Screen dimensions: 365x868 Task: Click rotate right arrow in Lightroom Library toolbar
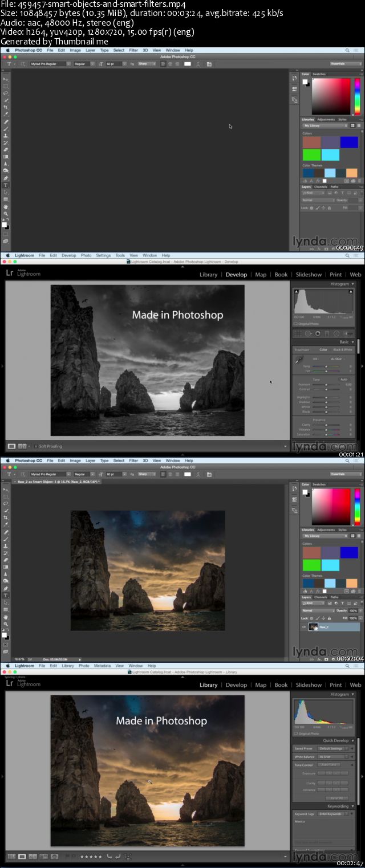click(117, 857)
